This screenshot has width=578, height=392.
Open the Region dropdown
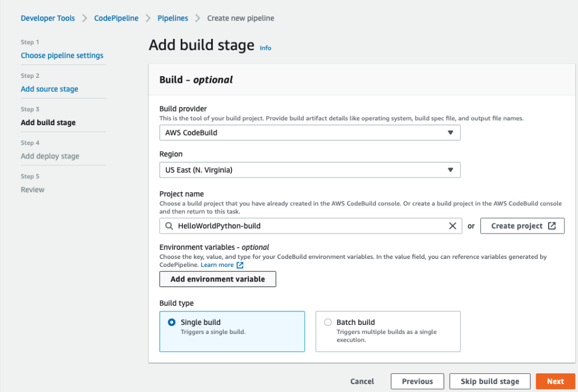point(310,170)
